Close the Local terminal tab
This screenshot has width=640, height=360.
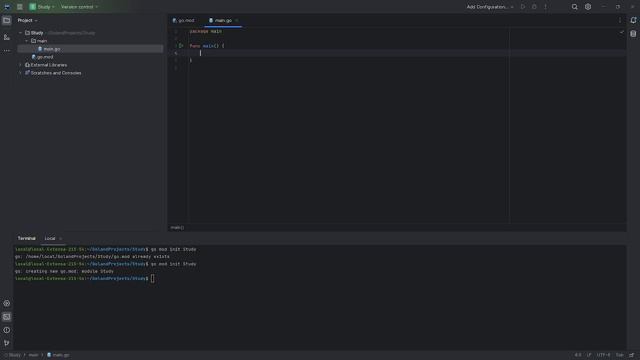click(61, 238)
